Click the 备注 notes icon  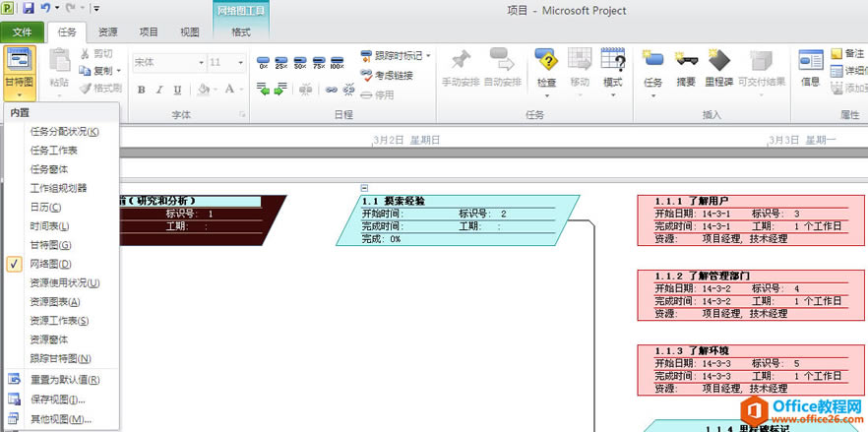tap(837, 54)
